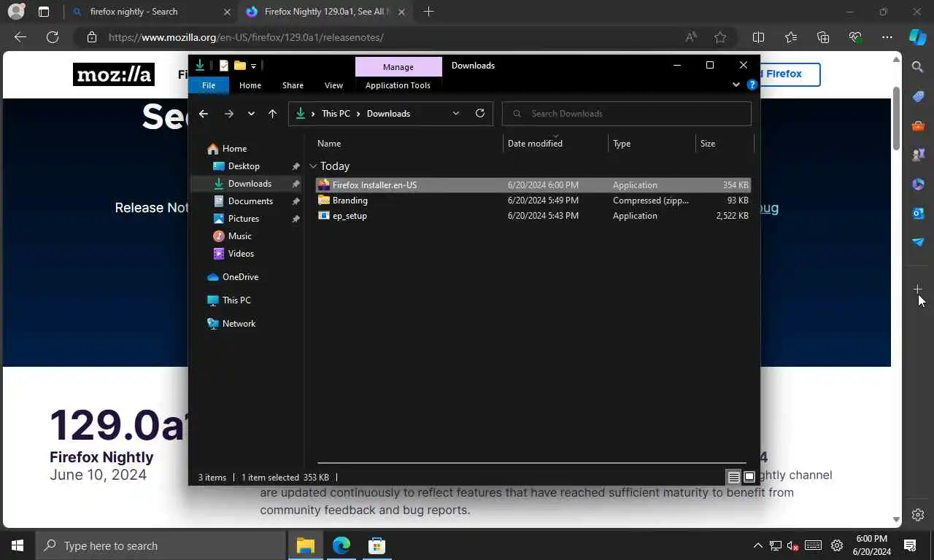The width and height of the screenshot is (934, 560).
Task: Open Edge Collections
Action: pos(823,37)
